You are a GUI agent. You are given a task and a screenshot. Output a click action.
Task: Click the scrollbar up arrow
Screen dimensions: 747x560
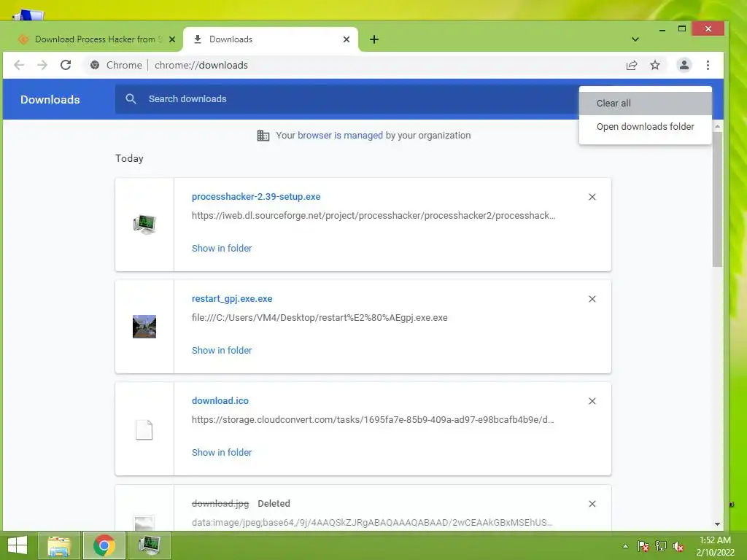718,127
